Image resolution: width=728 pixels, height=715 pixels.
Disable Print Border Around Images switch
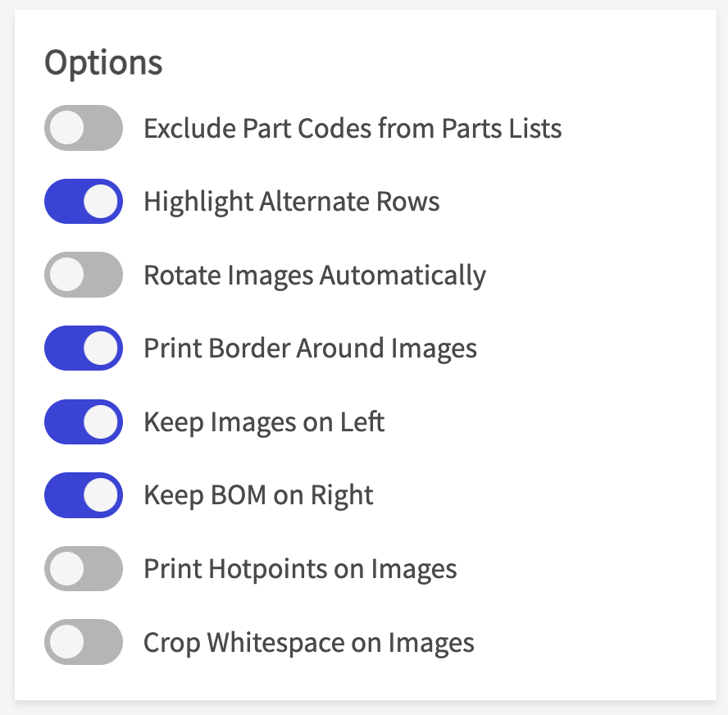click(84, 348)
